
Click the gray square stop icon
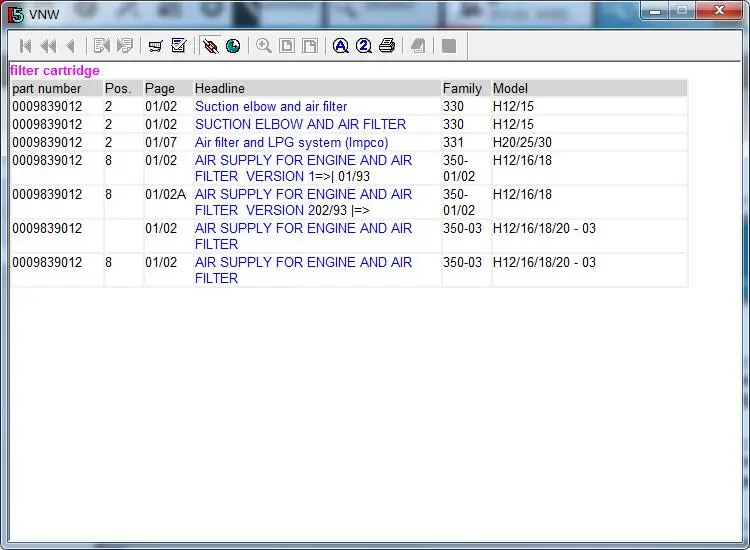click(449, 46)
